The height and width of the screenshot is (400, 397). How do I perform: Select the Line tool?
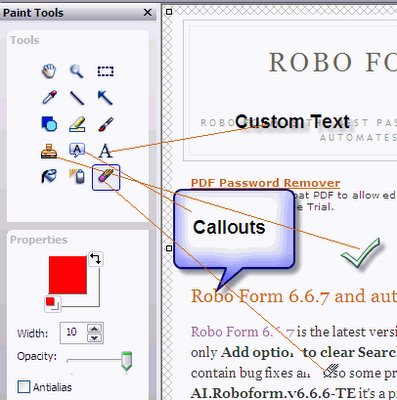(77, 98)
